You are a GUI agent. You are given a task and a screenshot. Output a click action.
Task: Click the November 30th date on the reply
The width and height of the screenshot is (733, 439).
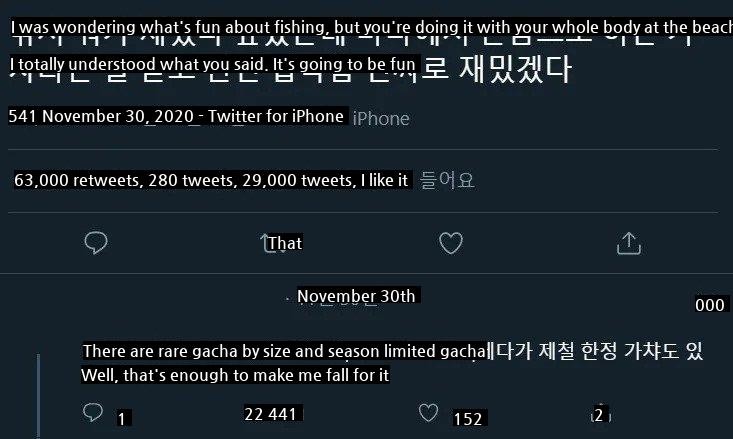[355, 296]
